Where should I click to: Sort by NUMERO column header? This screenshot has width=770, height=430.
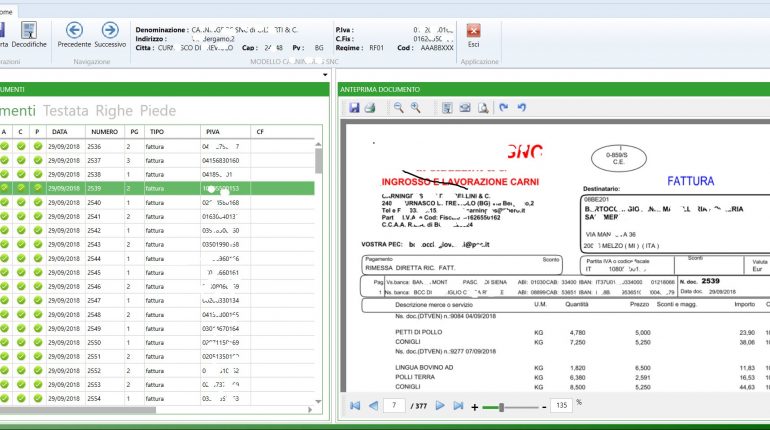tap(105, 132)
